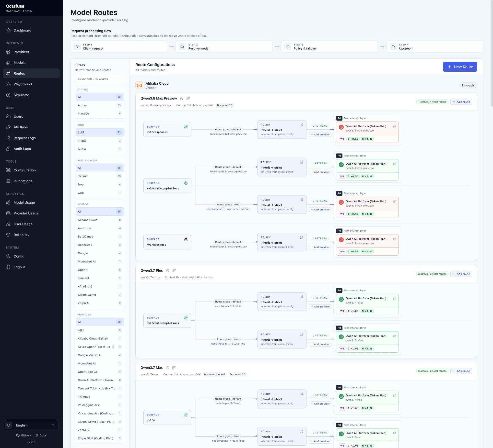Edit policy for the /v1/messages route
This screenshot has width=493, height=448.
(302, 237)
